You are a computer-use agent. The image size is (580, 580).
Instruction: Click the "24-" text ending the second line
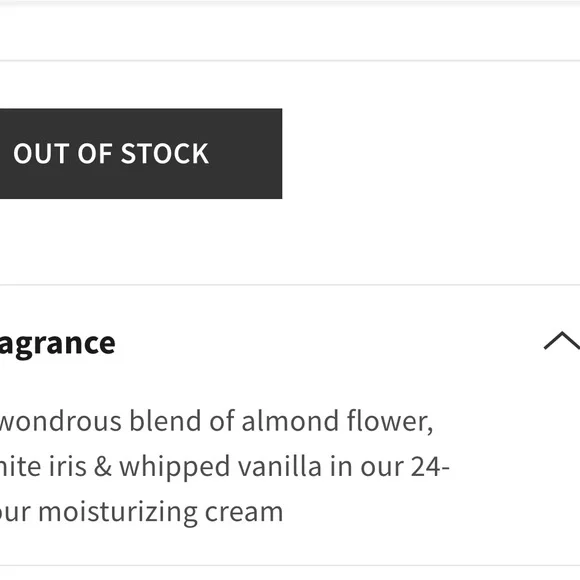(430, 467)
